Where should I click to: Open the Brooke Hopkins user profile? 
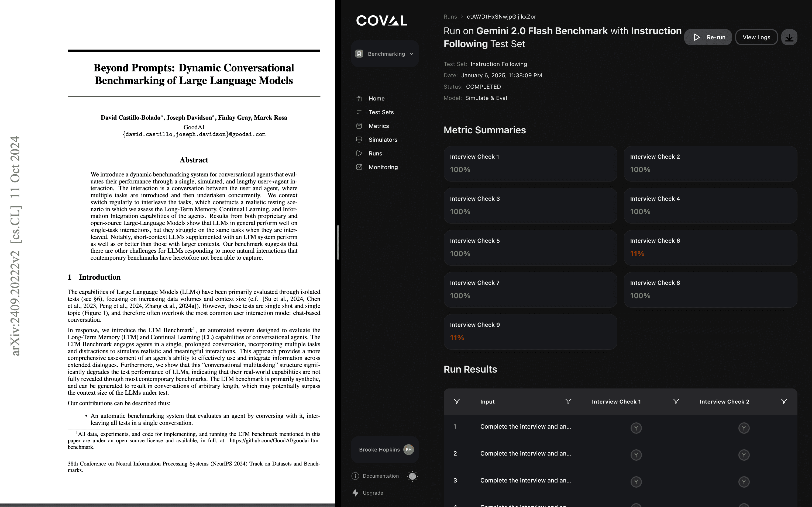(385, 449)
